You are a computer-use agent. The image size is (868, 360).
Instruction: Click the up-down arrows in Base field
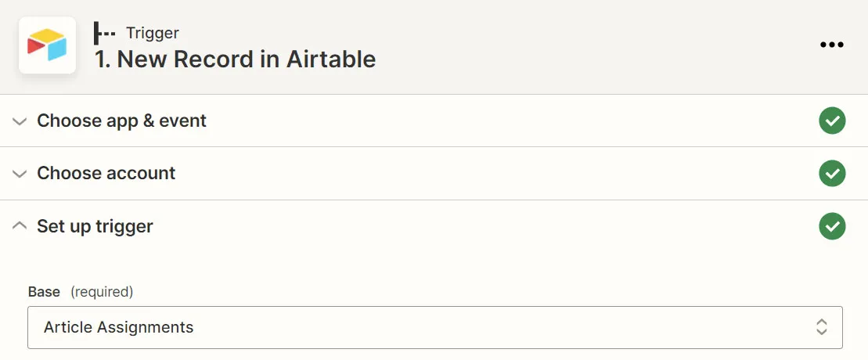821,327
